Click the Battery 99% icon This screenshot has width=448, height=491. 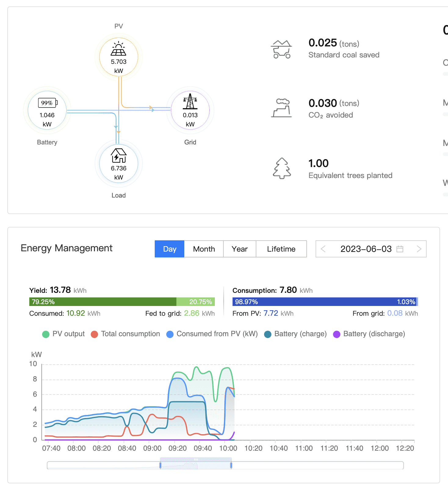(47, 103)
